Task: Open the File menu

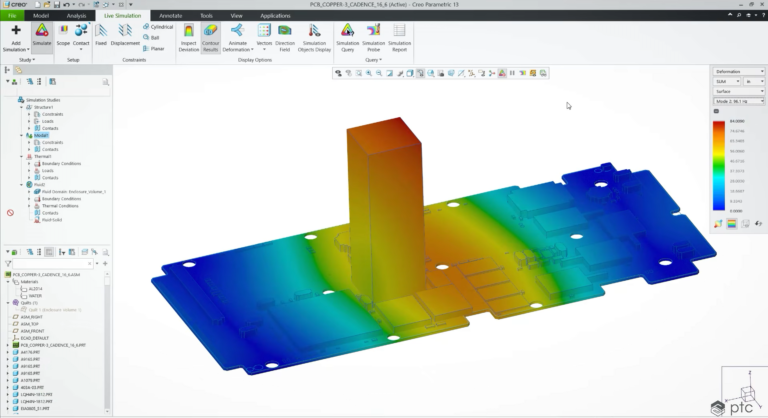Action: click(x=12, y=16)
